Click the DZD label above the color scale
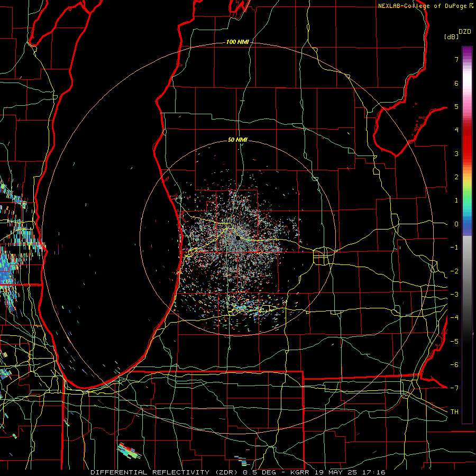This screenshot has height=476, width=476. click(x=465, y=32)
